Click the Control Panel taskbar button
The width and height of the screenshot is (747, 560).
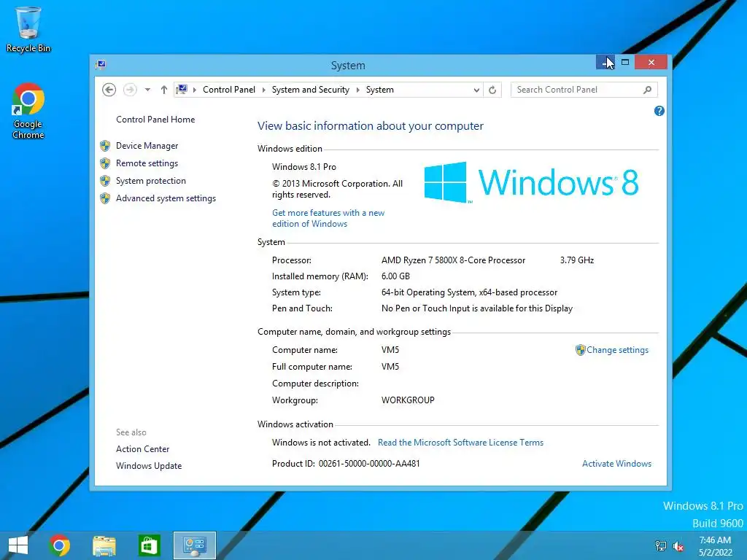click(194, 545)
